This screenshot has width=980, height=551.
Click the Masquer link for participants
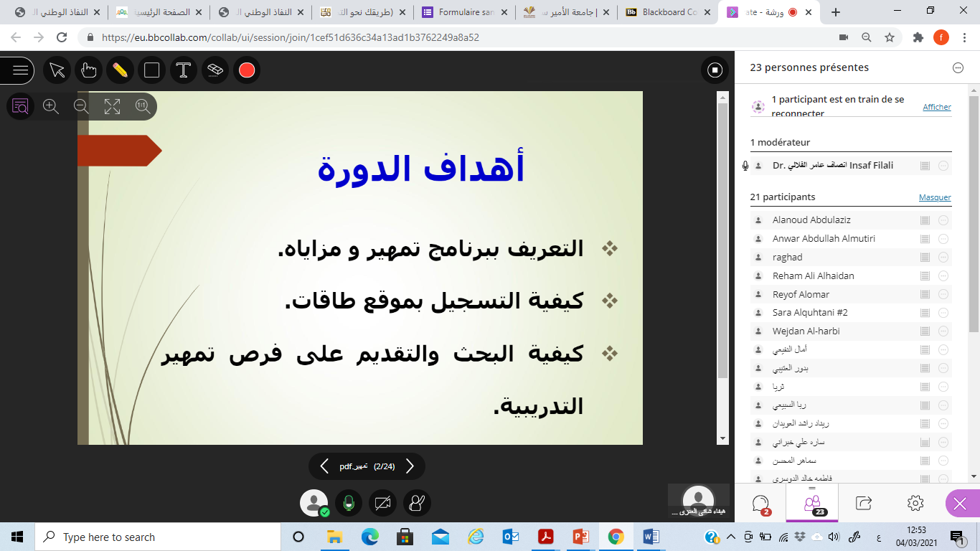click(935, 197)
